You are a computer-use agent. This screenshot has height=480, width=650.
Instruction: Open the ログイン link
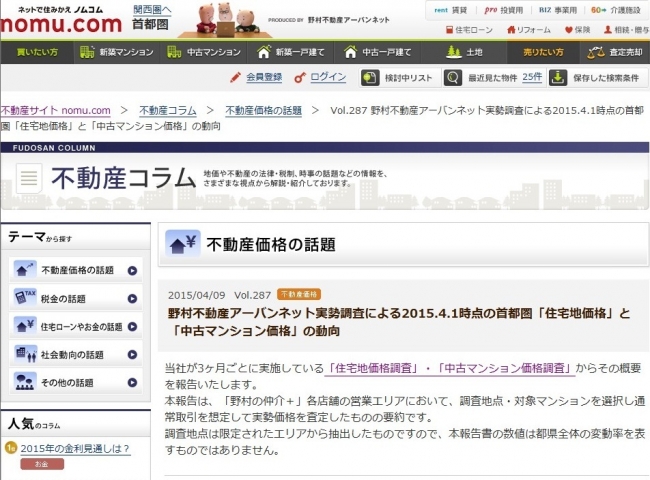[328, 77]
